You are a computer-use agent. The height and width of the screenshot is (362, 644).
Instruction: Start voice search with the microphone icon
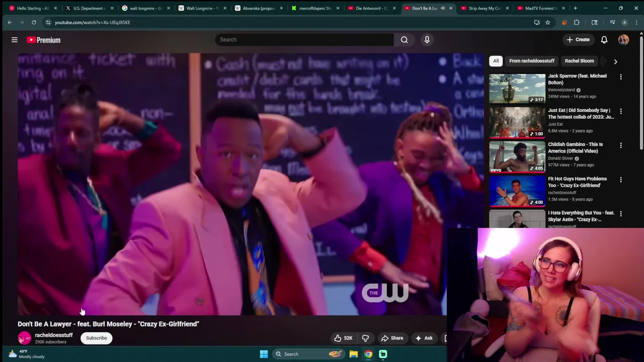coord(427,40)
